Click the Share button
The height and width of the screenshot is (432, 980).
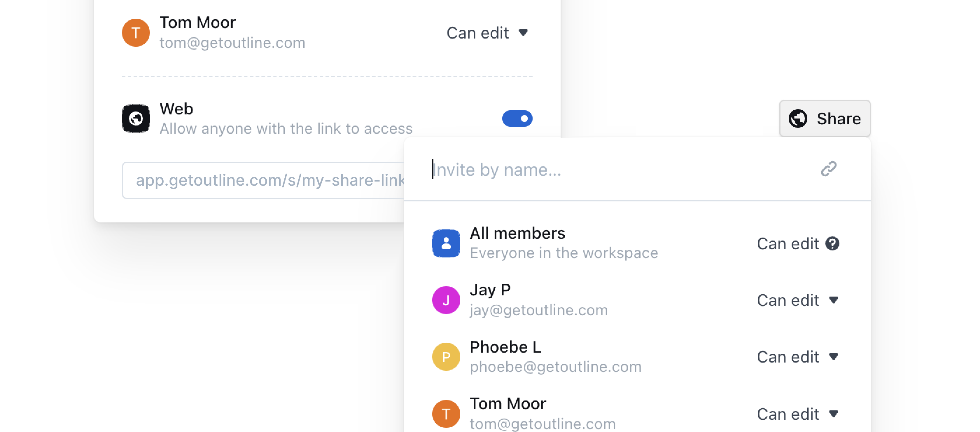(x=825, y=119)
